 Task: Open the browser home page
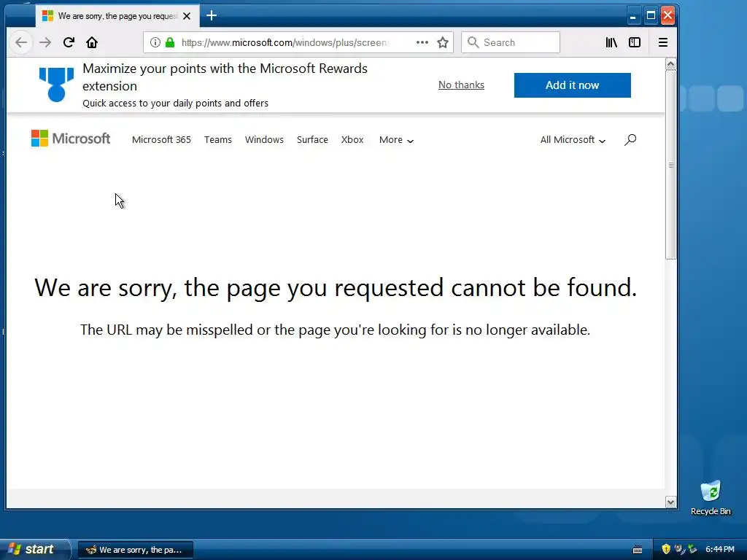92,42
